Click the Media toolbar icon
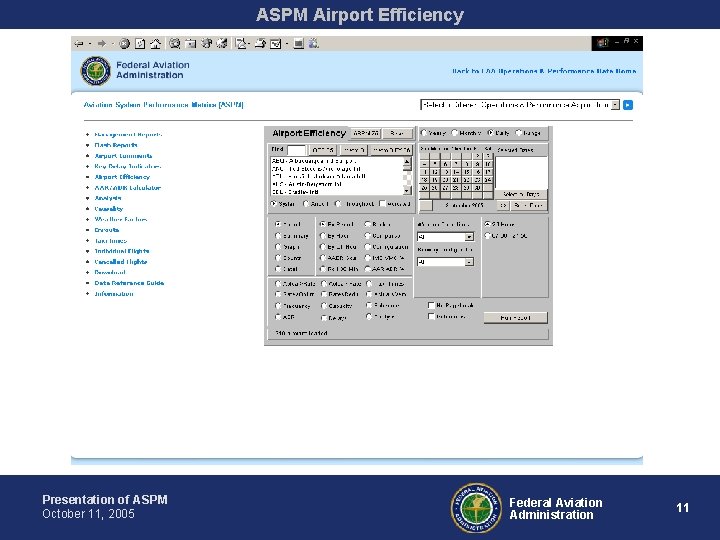 207,44
